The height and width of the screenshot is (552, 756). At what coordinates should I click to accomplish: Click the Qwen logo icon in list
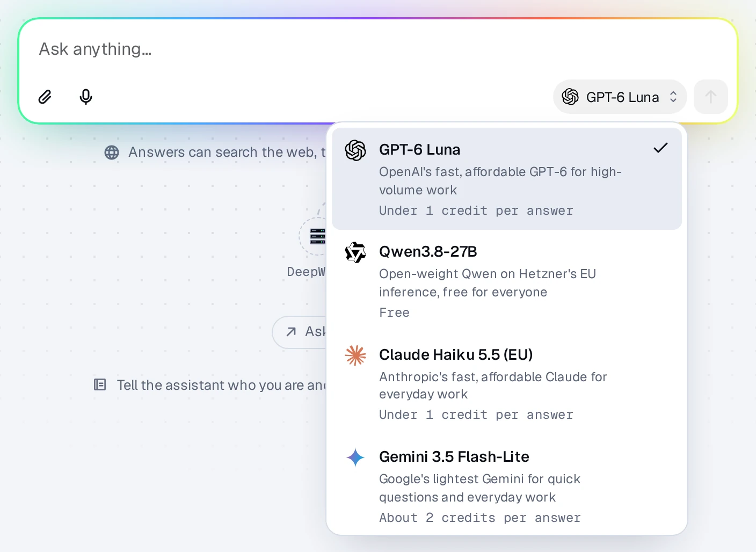pos(355,252)
